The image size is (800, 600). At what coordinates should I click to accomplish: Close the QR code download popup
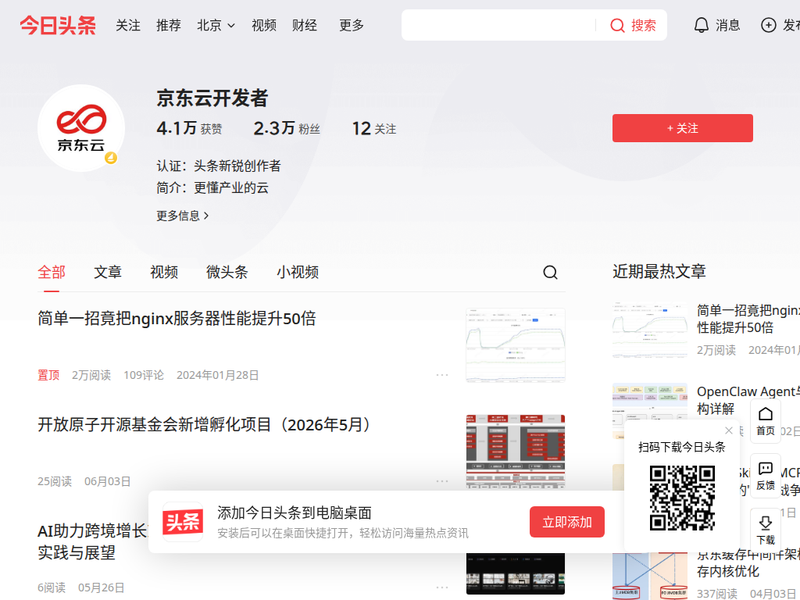[x=729, y=431]
